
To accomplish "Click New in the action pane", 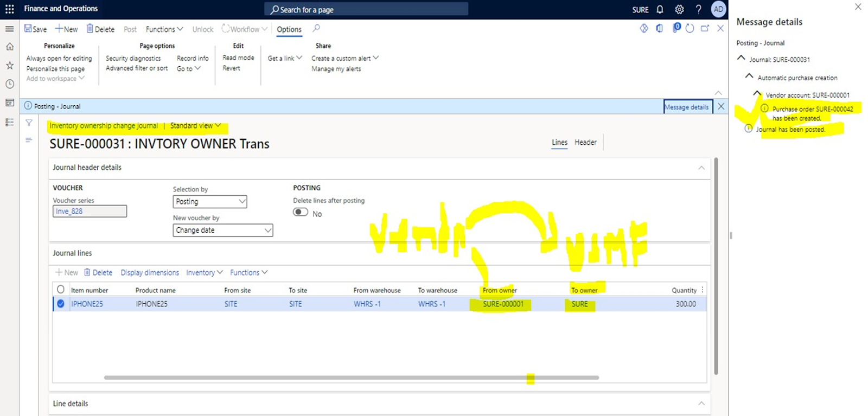I will (66, 29).
